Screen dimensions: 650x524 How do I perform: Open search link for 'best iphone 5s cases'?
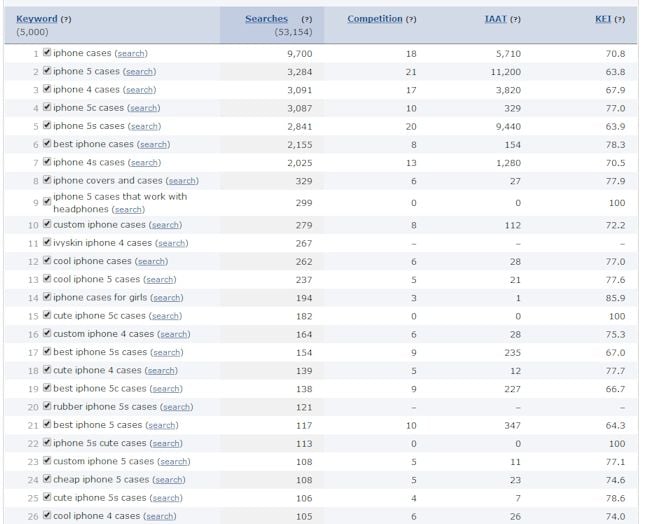pos(167,353)
